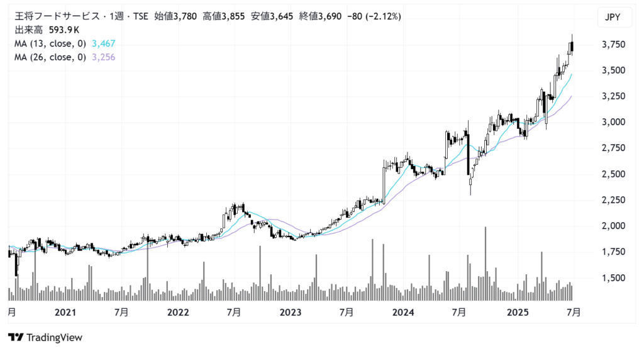Click the 2023 time axis label
Image resolution: width=644 pixels, height=351 pixels.
coord(291,313)
